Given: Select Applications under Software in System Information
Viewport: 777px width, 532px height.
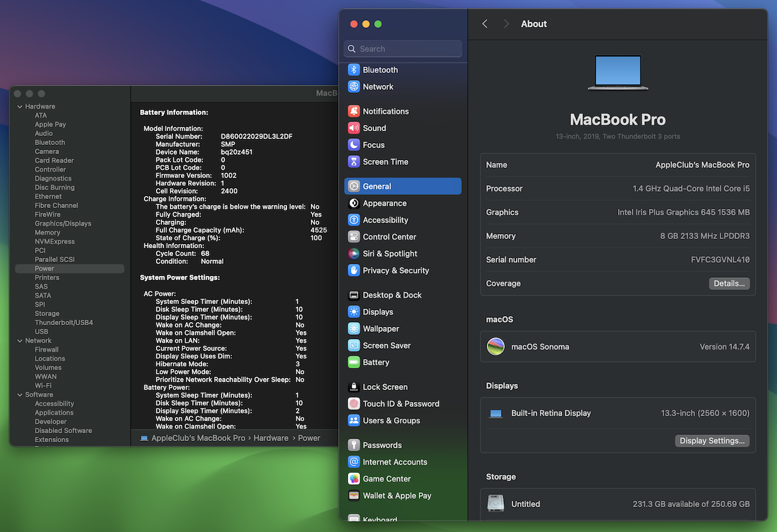Looking at the screenshot, I should (x=54, y=412).
